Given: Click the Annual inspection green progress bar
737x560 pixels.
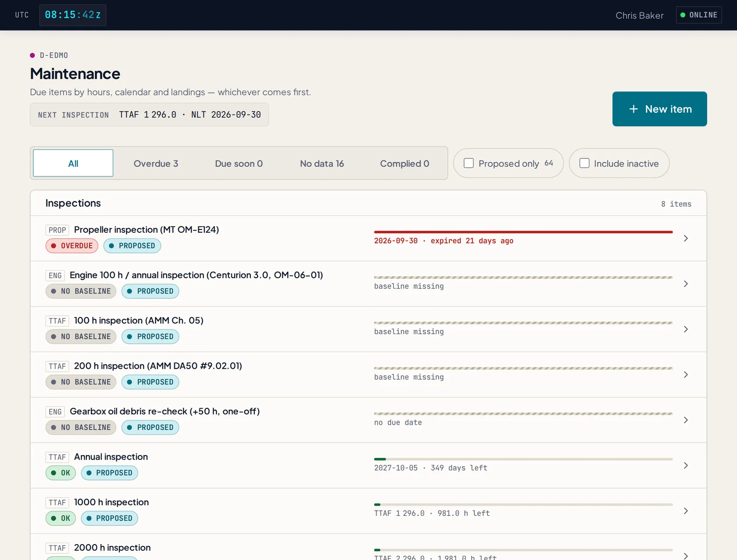Looking at the screenshot, I should [380, 459].
